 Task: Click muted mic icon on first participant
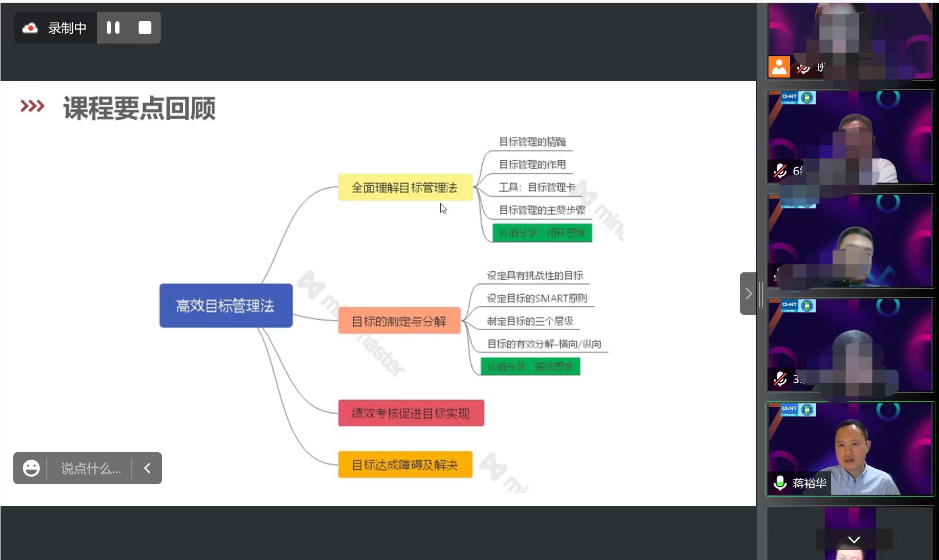(x=803, y=68)
